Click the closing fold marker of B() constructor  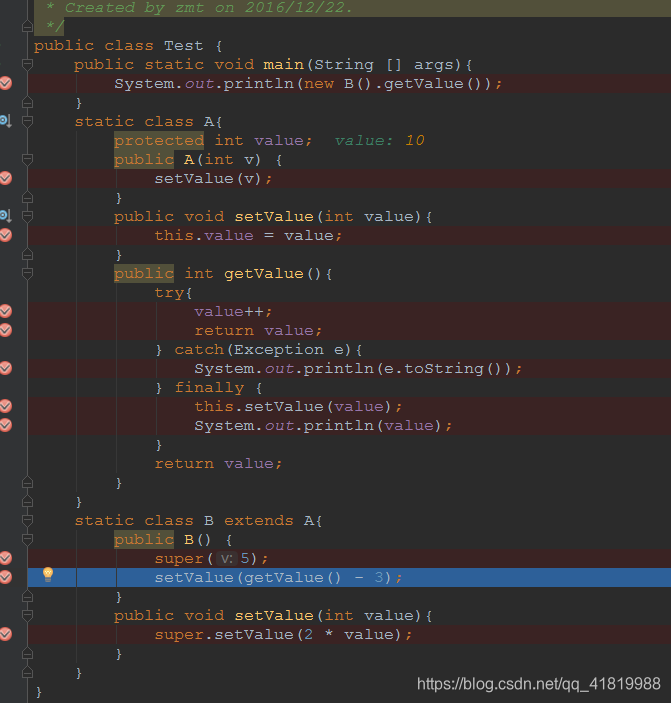[x=27, y=597]
